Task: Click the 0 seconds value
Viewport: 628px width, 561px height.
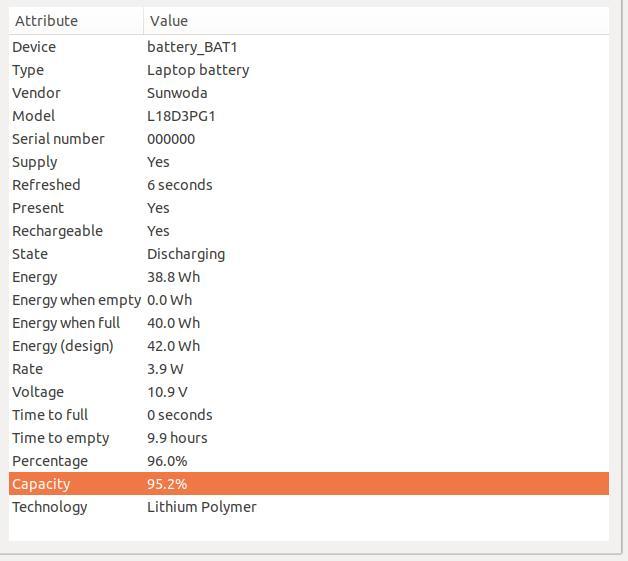Action: click(x=180, y=415)
